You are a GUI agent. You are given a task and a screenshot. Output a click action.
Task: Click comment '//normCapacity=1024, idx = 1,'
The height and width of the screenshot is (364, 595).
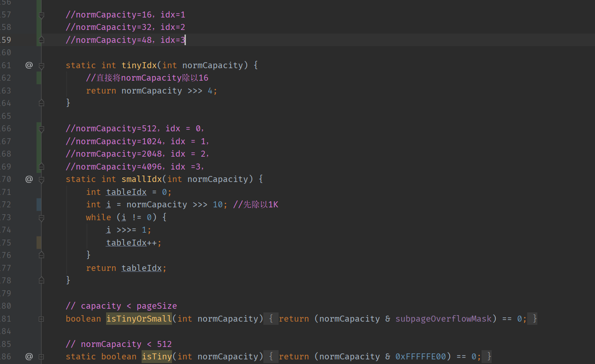click(138, 141)
